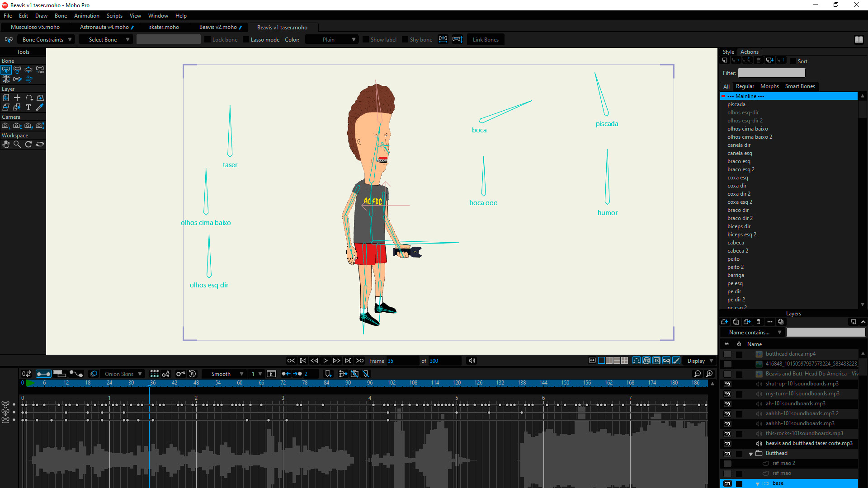Select the Transform Bone tool
The height and width of the screenshot is (488, 868).
pos(17,70)
